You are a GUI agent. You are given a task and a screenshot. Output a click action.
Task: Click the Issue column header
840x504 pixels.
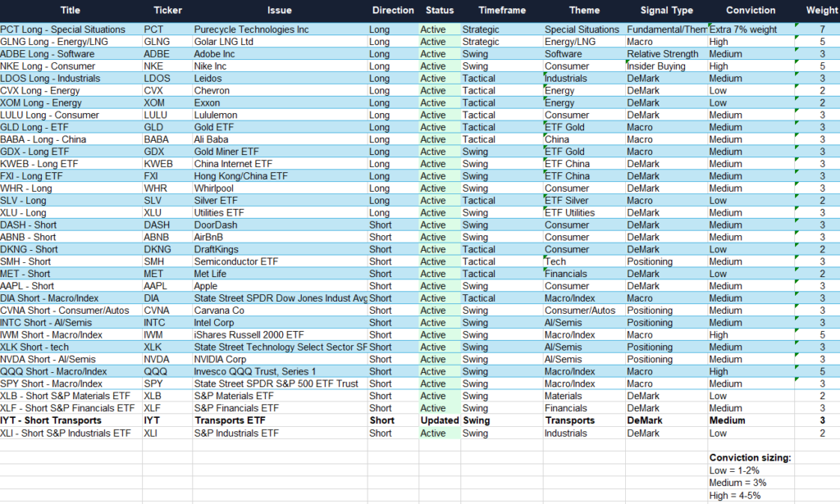click(x=280, y=10)
